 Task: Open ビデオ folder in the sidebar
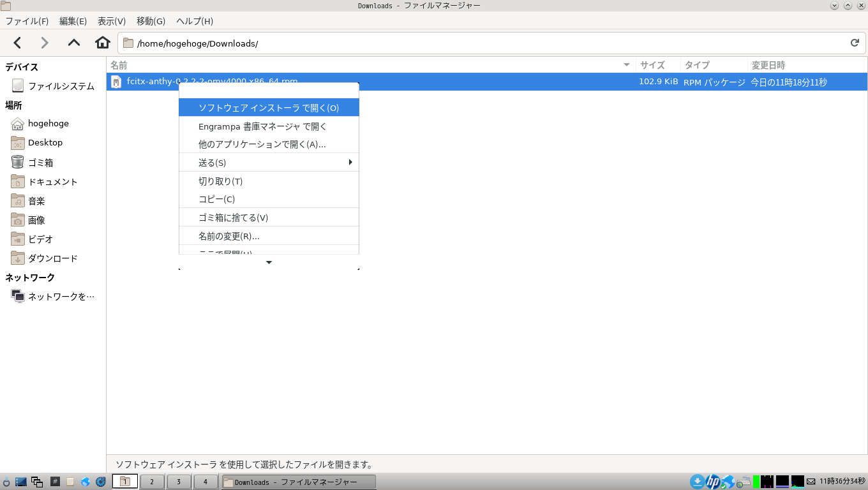coord(32,239)
